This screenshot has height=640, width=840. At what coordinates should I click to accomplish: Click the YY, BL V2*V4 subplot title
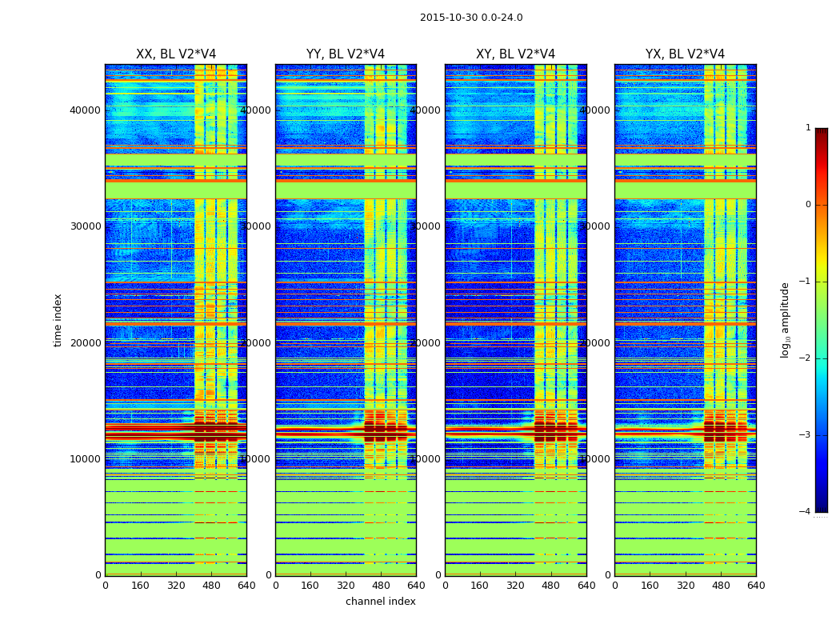pos(346,54)
